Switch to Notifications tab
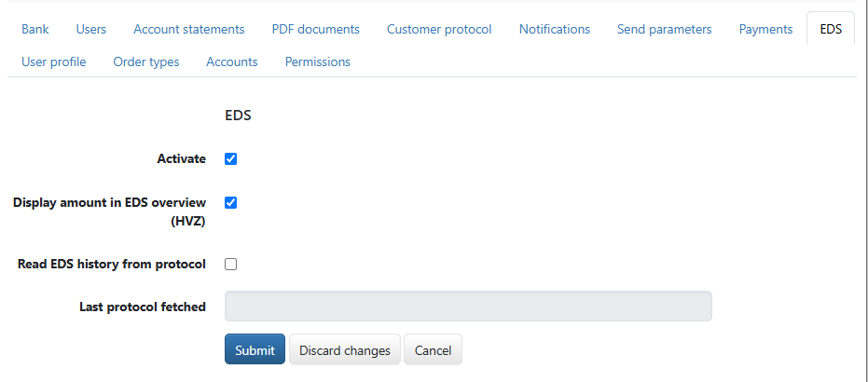 (x=555, y=29)
